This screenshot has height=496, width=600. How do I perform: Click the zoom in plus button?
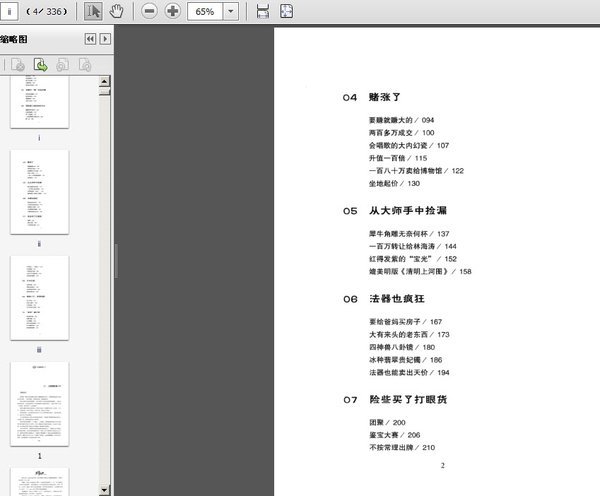point(173,11)
